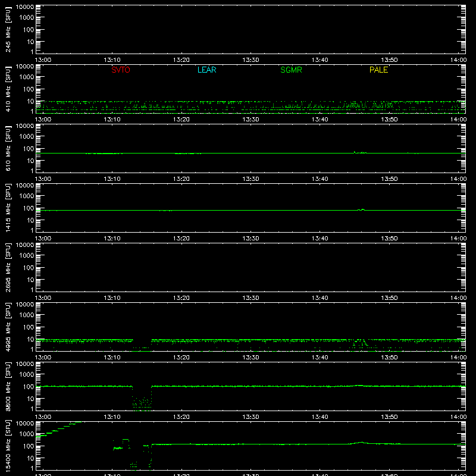This screenshot has height=476, width=476.
Task: Click 13:00 label below the 245 MHz panel
Action: click(x=43, y=60)
